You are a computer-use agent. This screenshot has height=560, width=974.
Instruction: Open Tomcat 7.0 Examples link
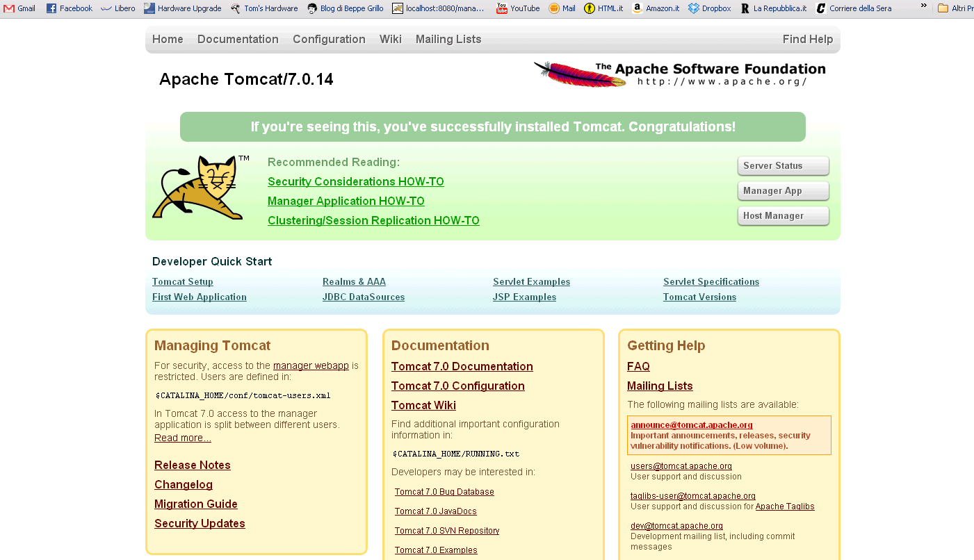[x=436, y=550]
